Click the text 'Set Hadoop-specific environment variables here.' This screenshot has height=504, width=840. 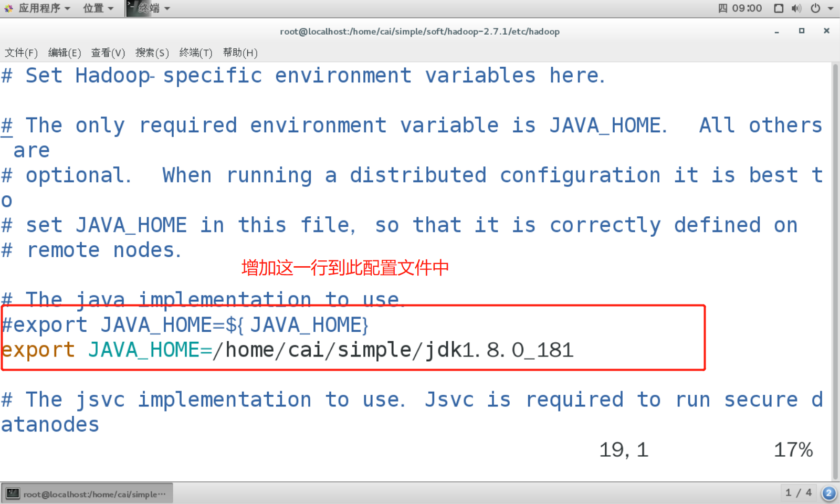coord(315,76)
